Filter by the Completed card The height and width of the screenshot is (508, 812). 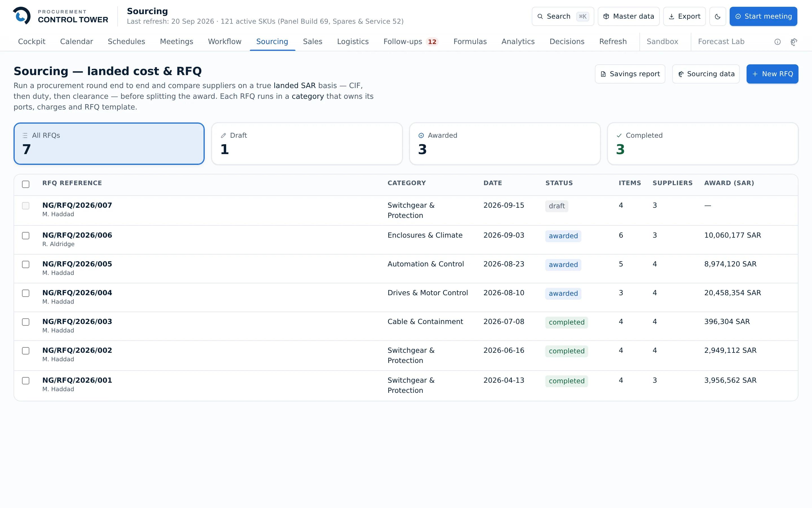pos(703,144)
